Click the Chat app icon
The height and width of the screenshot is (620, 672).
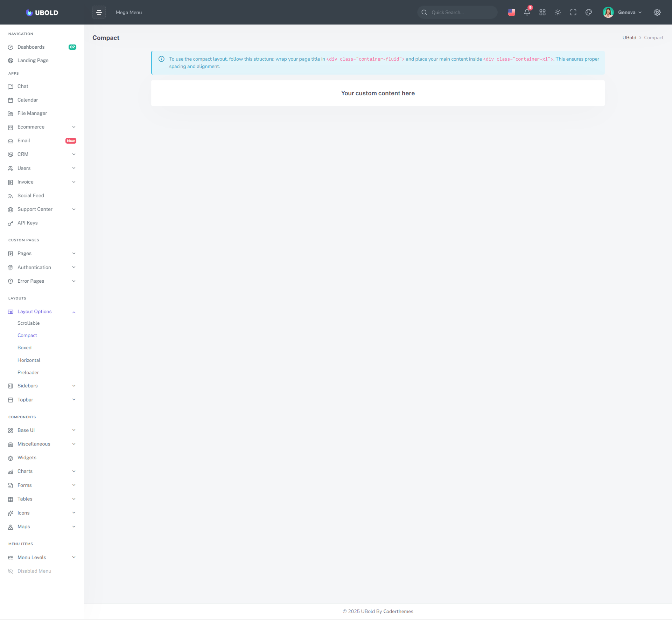[10, 87]
